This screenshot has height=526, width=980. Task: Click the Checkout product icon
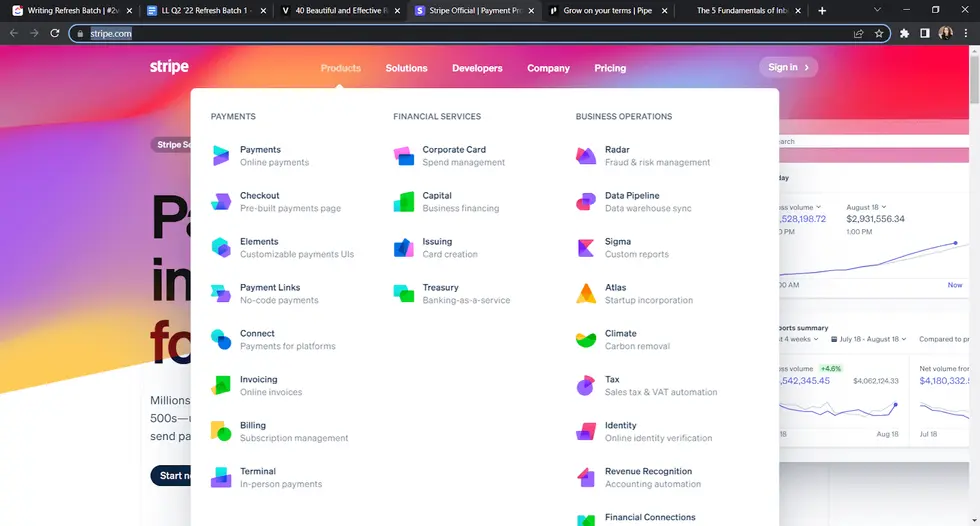221,201
